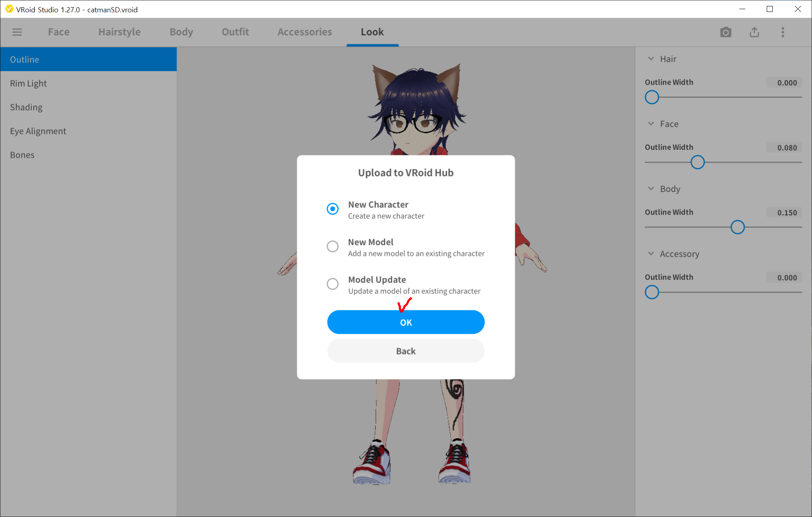Click the export upload icon
812x517 pixels.
click(x=754, y=32)
